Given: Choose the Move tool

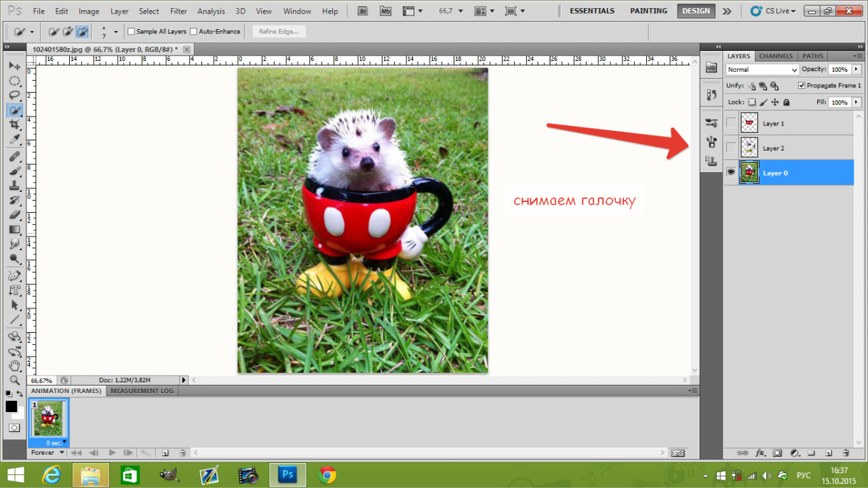Looking at the screenshot, I should [14, 66].
